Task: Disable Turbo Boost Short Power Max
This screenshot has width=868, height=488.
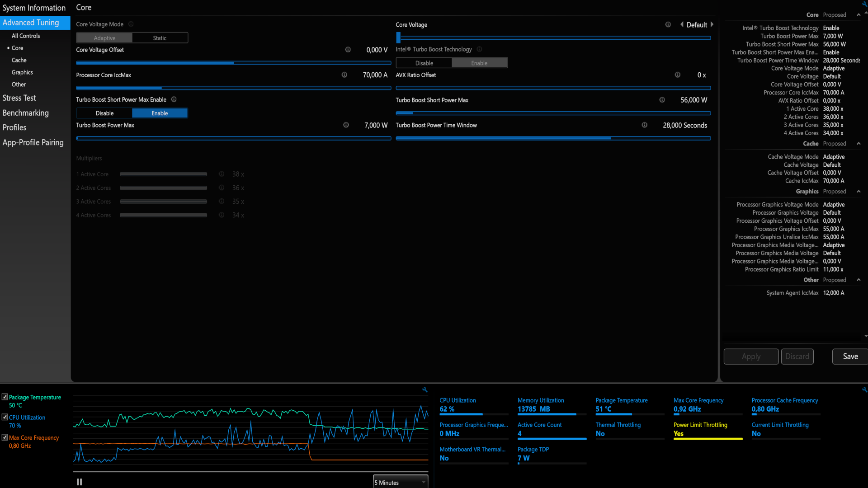Action: 104,113
